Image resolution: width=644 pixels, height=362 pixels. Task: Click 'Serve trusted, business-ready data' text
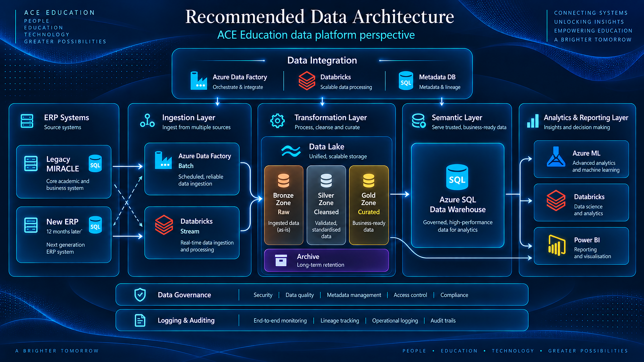(x=469, y=127)
